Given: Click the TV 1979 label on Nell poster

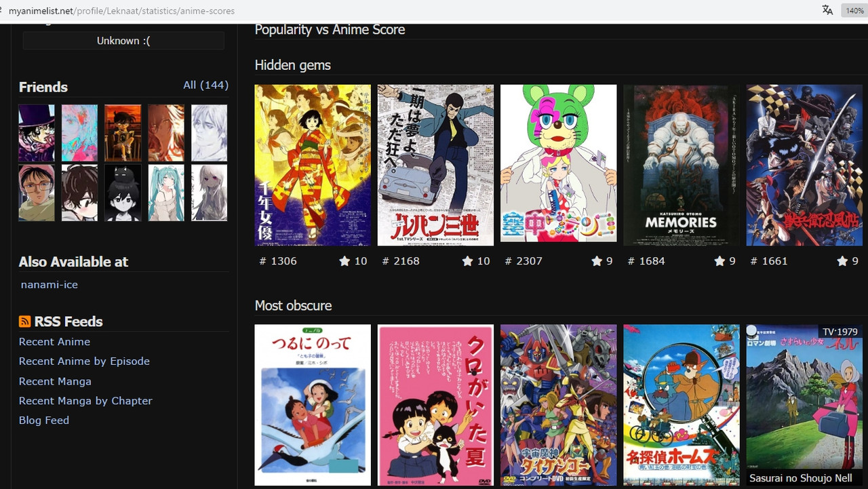Looking at the screenshot, I should (840, 332).
